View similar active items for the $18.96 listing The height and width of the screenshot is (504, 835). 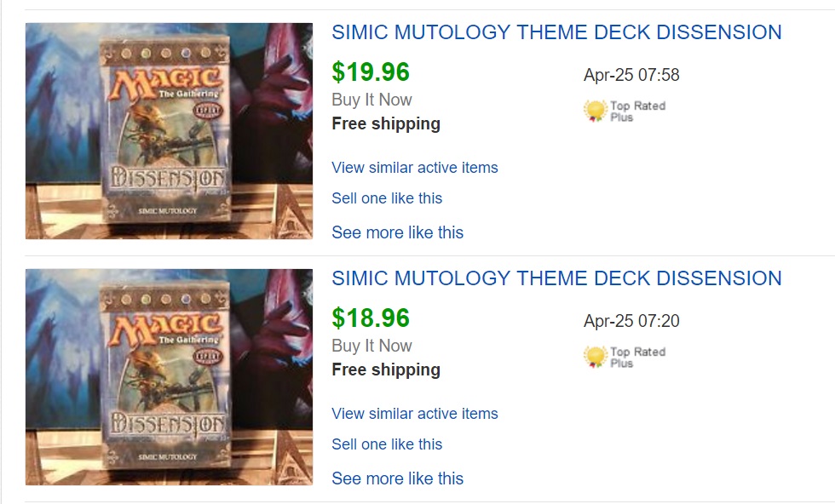[x=415, y=414]
